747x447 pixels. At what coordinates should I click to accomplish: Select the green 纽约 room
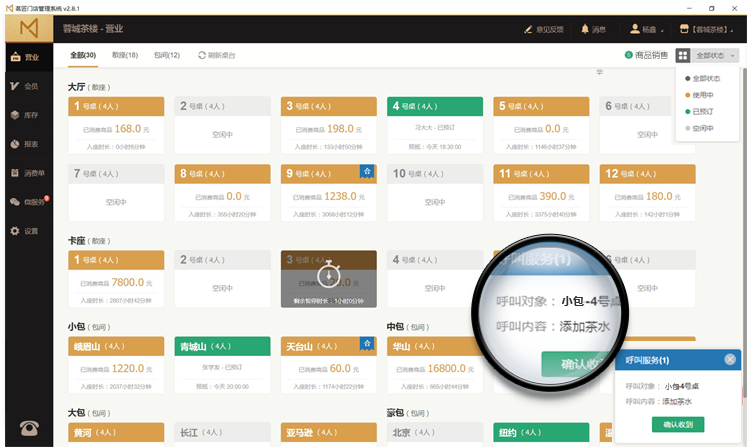pos(541,435)
